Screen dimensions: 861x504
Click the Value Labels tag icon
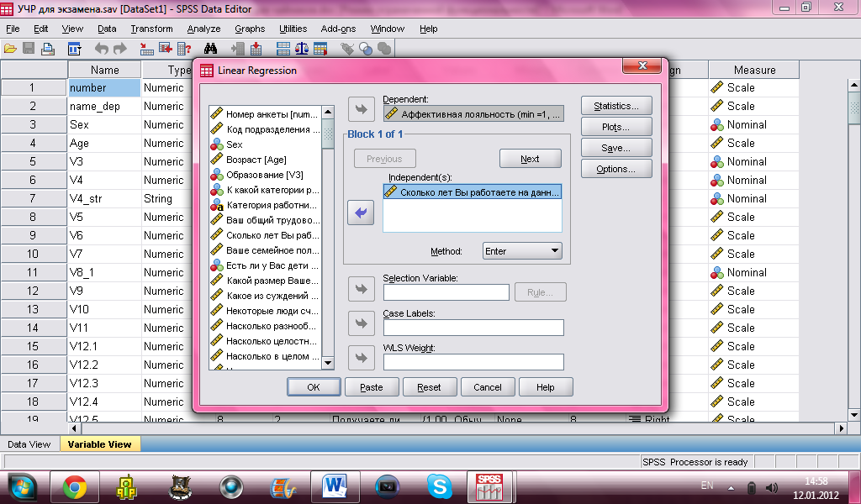(x=347, y=49)
